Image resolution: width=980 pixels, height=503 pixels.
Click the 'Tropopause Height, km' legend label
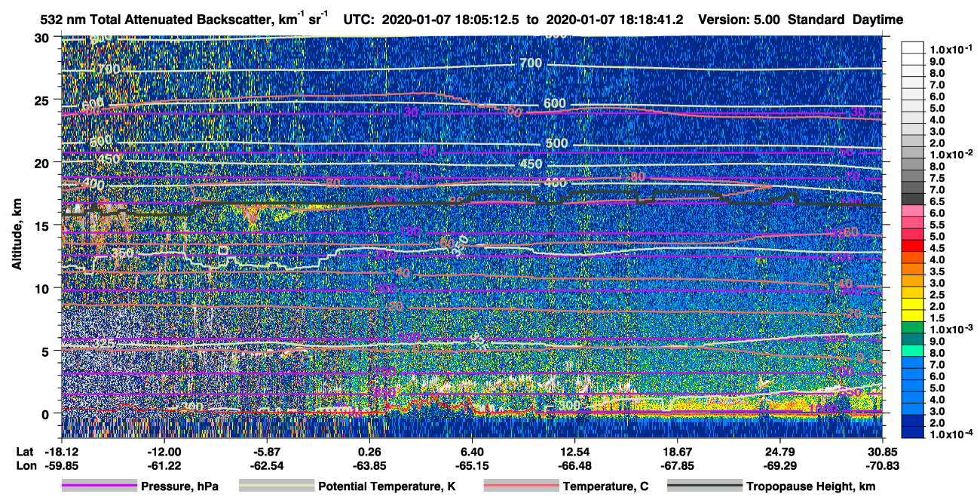point(810,486)
